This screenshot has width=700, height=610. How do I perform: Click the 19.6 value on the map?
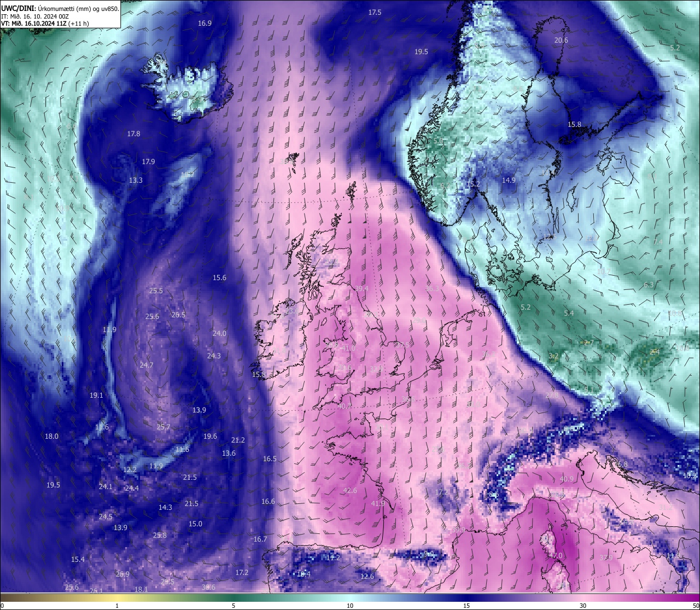210,437
